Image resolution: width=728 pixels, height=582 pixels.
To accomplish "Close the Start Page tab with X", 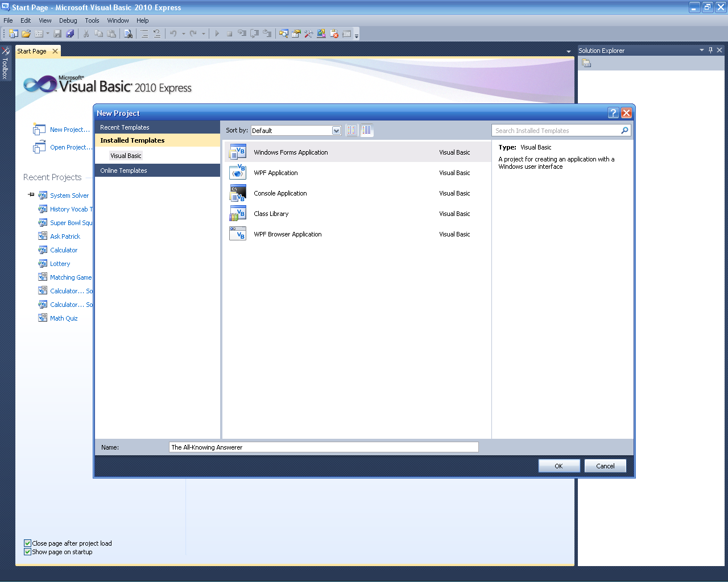I will [x=55, y=51].
